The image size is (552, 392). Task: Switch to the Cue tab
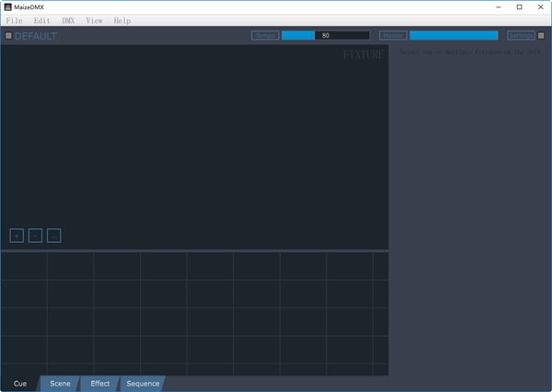click(x=20, y=384)
